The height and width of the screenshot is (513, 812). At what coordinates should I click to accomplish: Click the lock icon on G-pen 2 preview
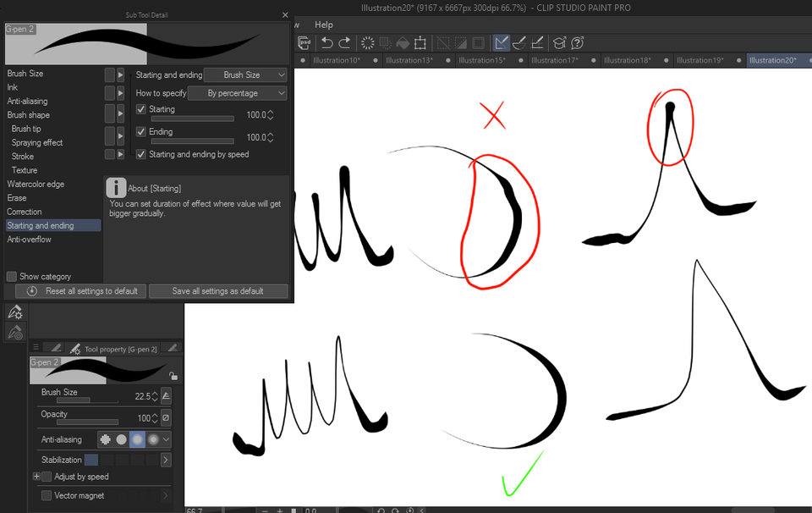pyautogui.click(x=173, y=376)
